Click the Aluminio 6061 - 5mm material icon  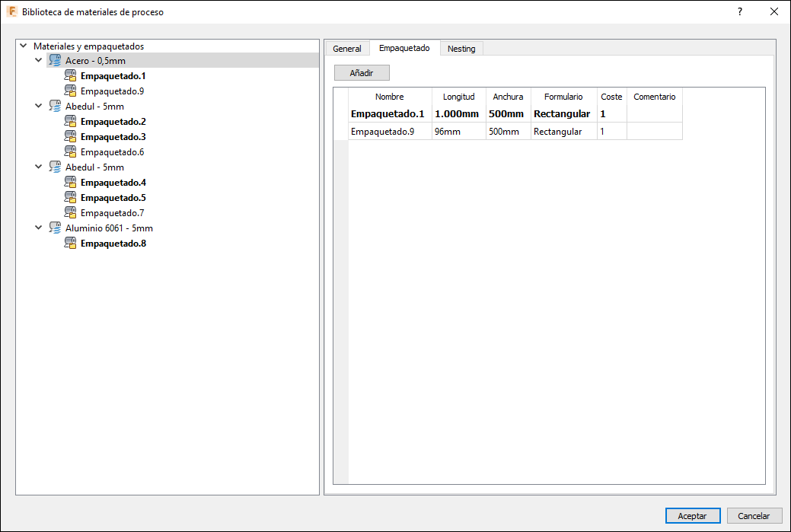55,228
